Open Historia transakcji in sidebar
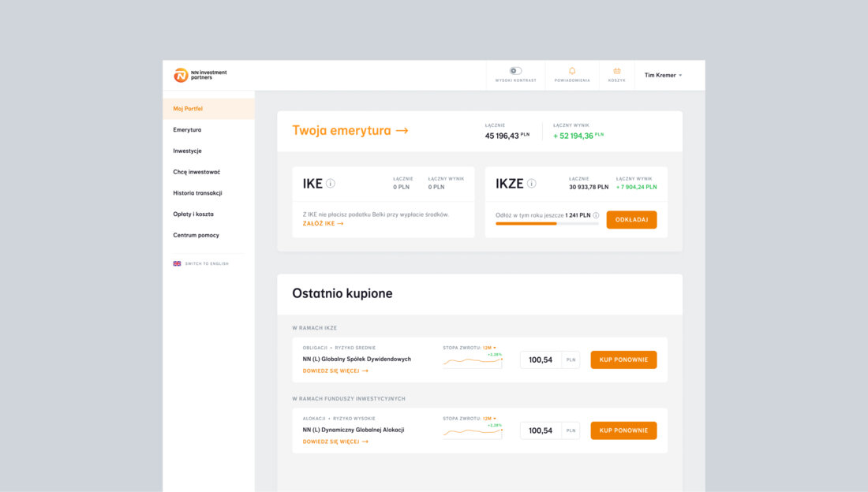This screenshot has height=492, width=868. [197, 192]
